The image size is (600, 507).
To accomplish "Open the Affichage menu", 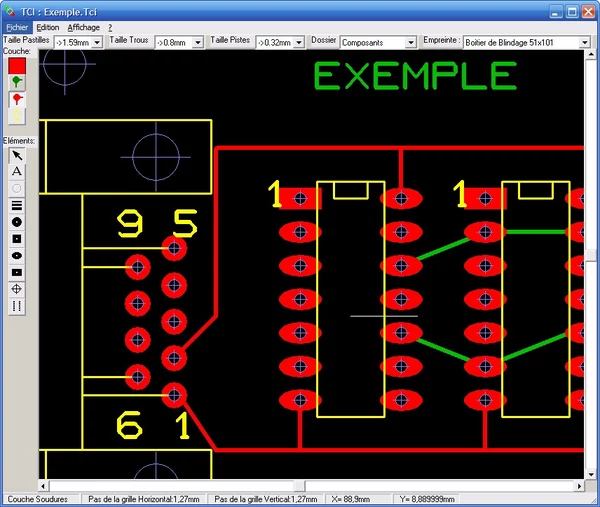I will pos(83,28).
